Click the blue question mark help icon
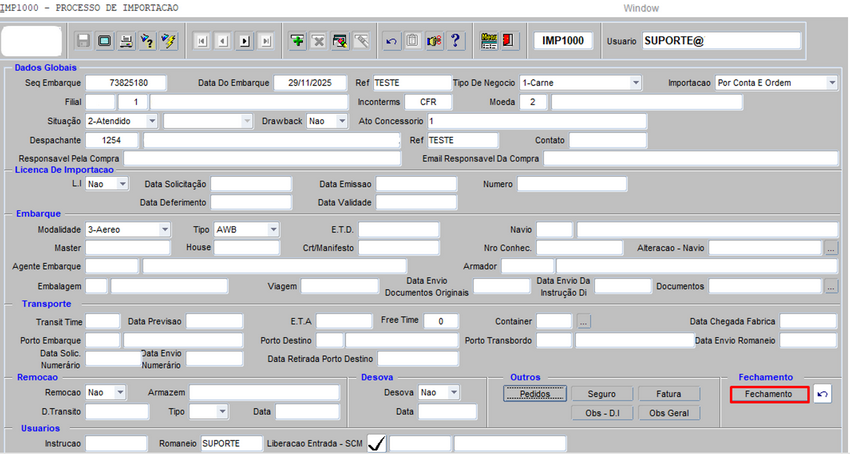The image size is (850, 454). coord(454,41)
